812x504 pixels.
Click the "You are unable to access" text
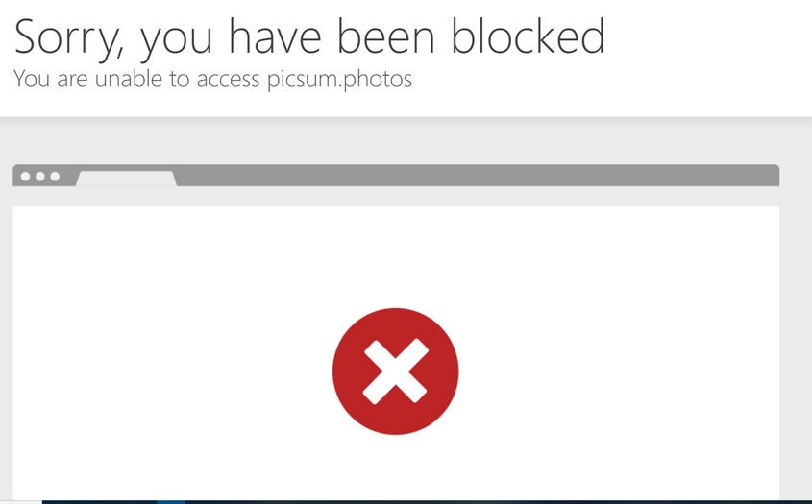pyautogui.click(x=136, y=79)
